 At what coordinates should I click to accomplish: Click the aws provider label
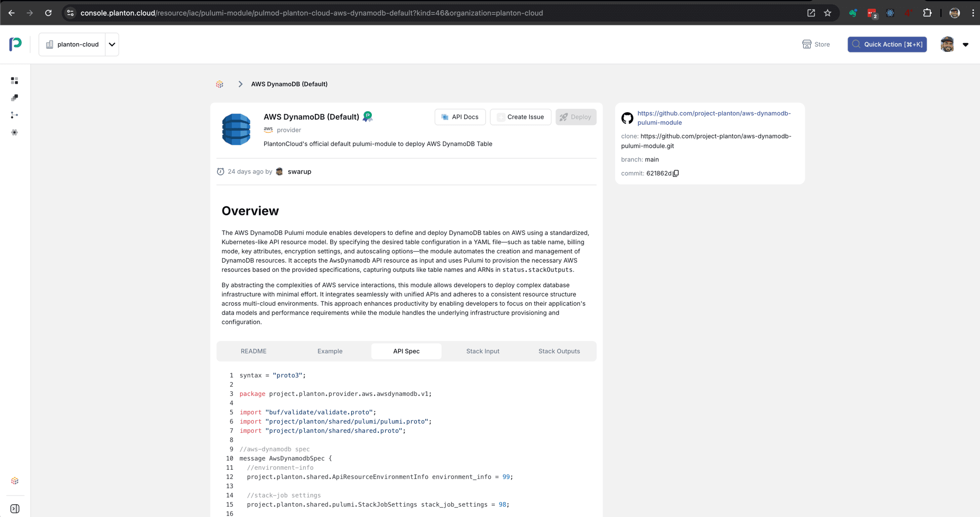click(x=282, y=130)
